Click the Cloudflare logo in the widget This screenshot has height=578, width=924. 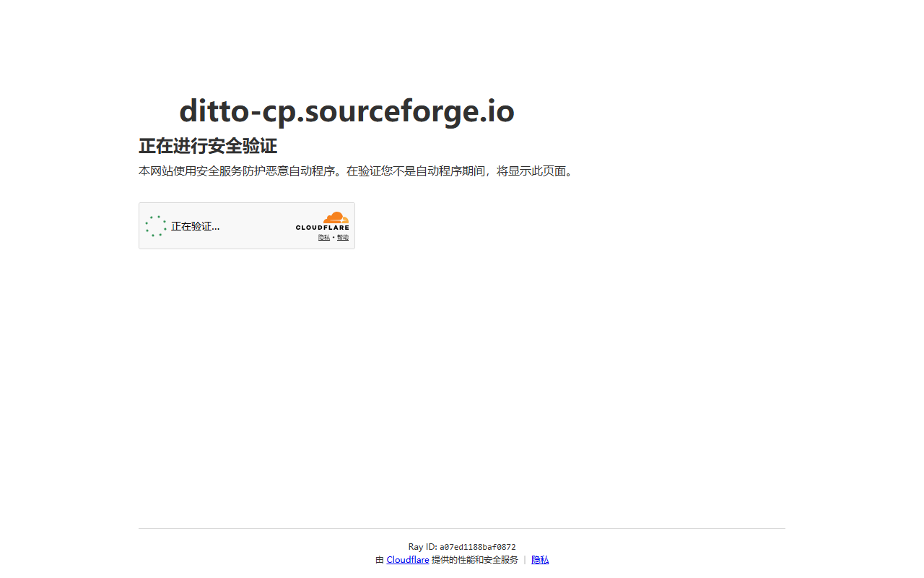tap(323, 221)
